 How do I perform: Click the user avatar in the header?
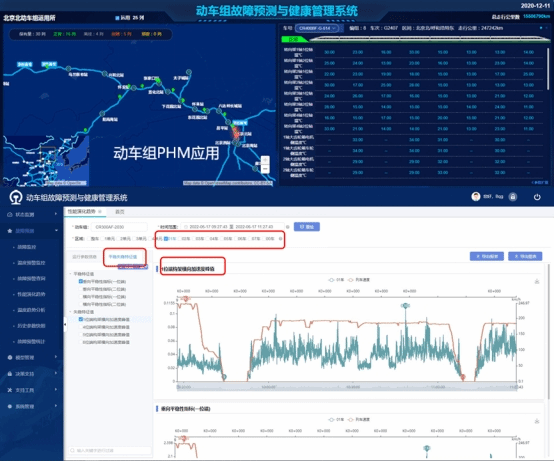pos(476,196)
